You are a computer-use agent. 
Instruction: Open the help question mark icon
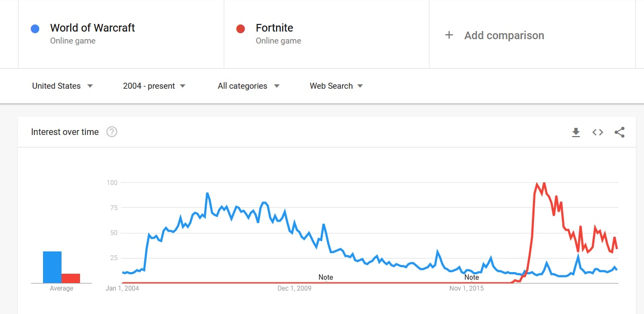(x=112, y=132)
